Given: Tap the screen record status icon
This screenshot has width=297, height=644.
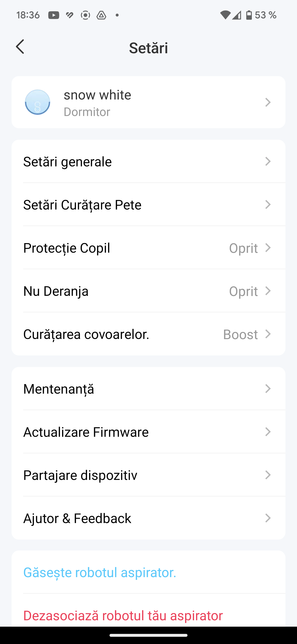Looking at the screenshot, I should click(x=85, y=15).
